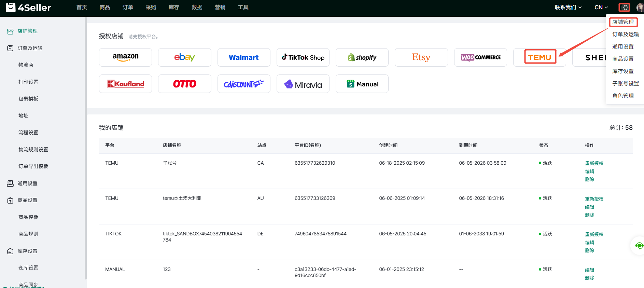The image size is (644, 288).
Task: Authorize a Miravia store
Action: coord(303,84)
